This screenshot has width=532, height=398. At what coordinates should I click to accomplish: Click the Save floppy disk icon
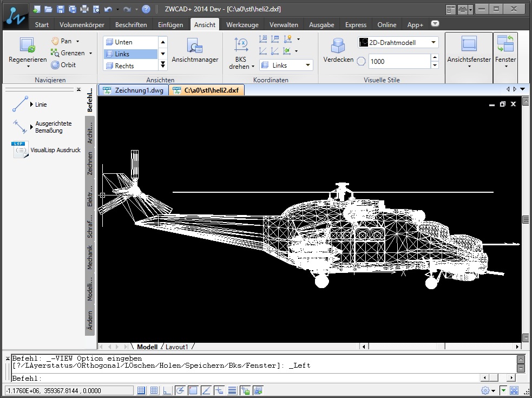click(x=61, y=9)
